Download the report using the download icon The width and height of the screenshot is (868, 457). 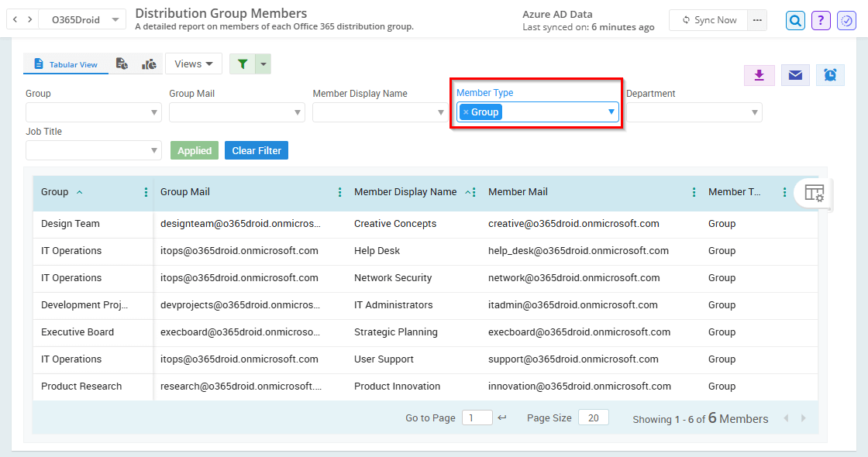[760, 75]
